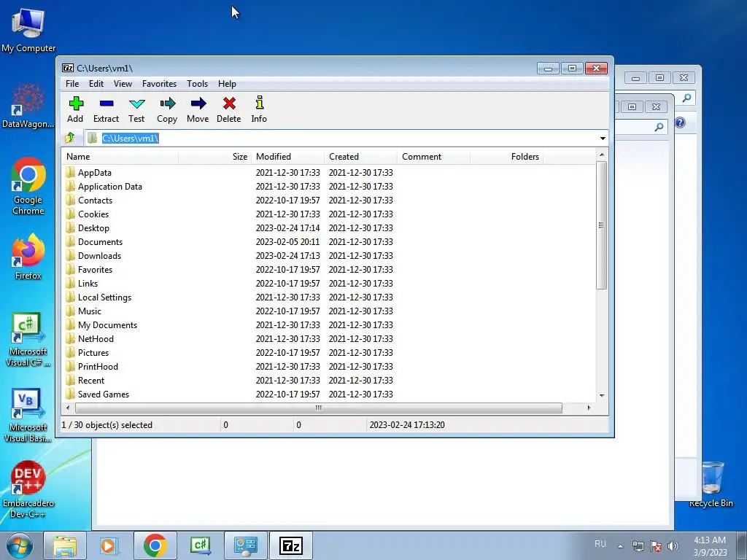Sort by the Created column header

coord(360,157)
